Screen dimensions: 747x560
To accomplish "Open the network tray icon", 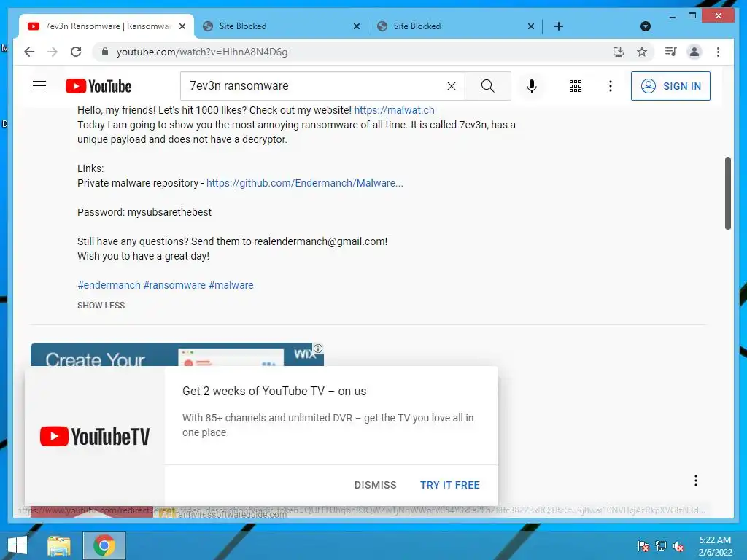I will pos(661,545).
